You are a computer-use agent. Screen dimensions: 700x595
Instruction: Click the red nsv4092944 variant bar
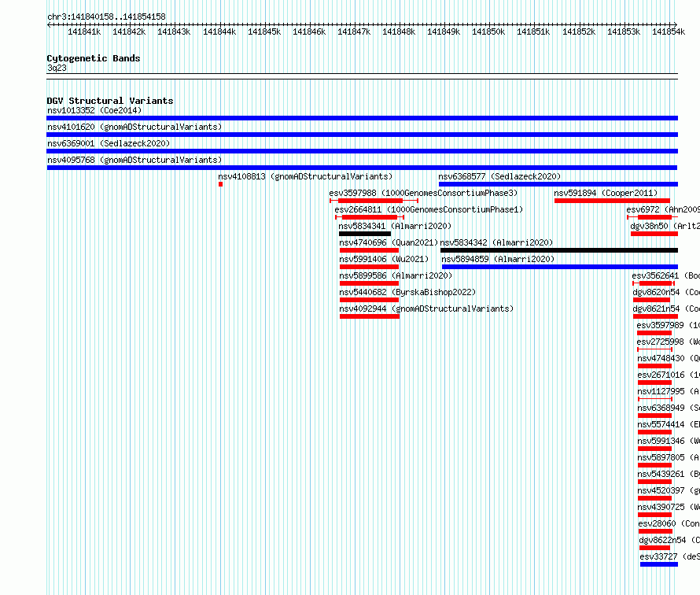pos(370,316)
